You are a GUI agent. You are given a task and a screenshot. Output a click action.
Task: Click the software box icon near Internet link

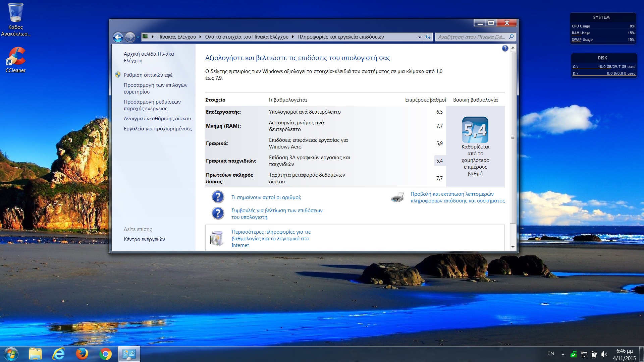click(216, 238)
